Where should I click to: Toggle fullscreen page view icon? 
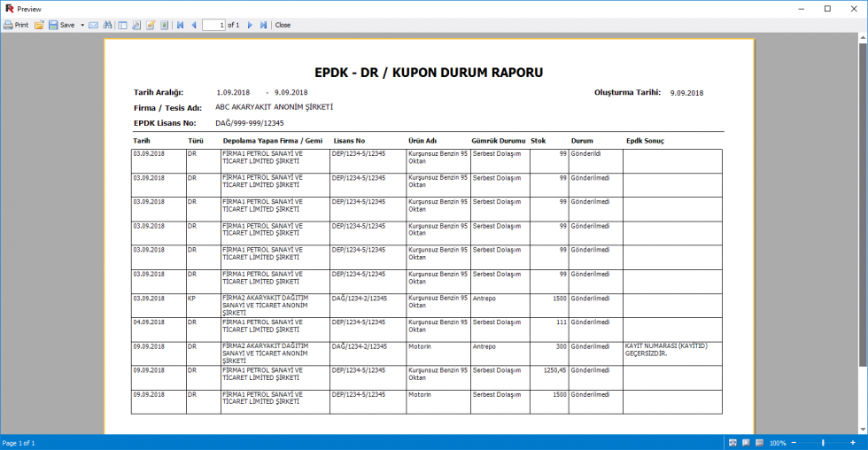coord(164,25)
